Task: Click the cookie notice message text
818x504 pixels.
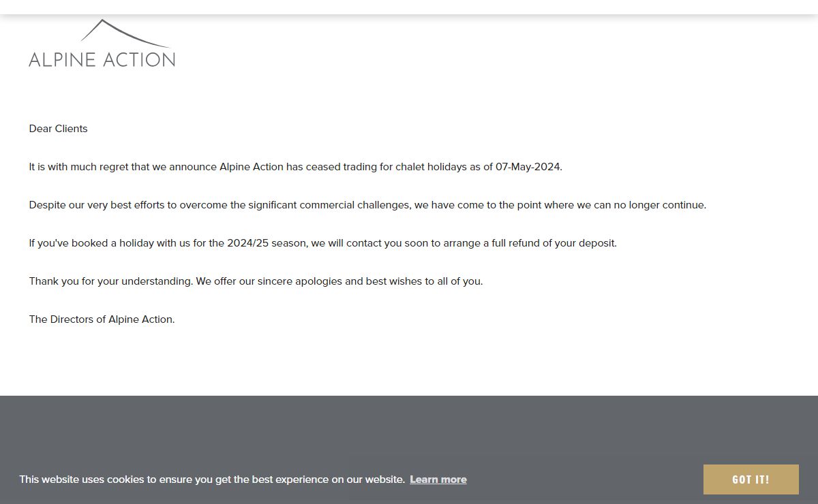Action: point(211,479)
